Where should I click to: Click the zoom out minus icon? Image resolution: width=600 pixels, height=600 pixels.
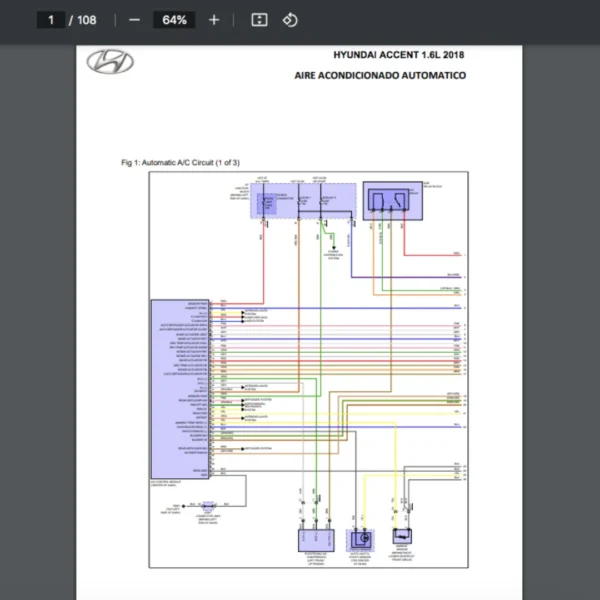(x=134, y=20)
